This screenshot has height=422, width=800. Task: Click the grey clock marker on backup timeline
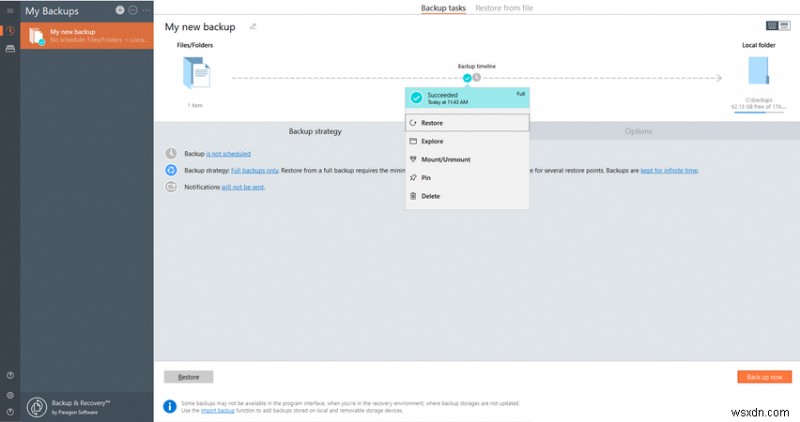point(477,77)
